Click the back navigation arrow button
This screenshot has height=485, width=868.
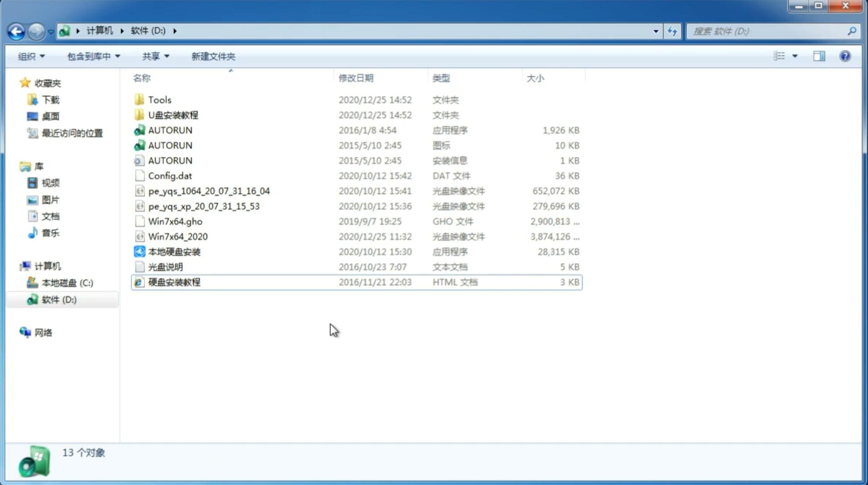tap(16, 30)
